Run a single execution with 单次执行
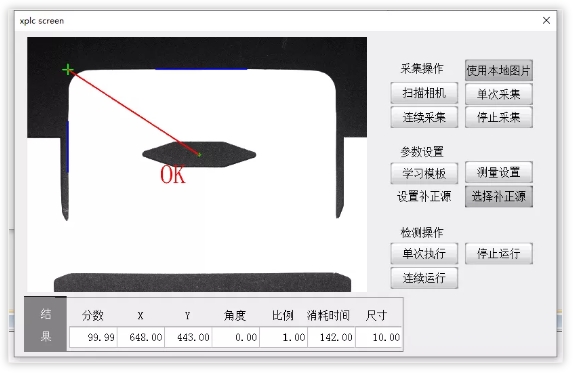Viewport: 573px width, 374px height. click(x=424, y=253)
